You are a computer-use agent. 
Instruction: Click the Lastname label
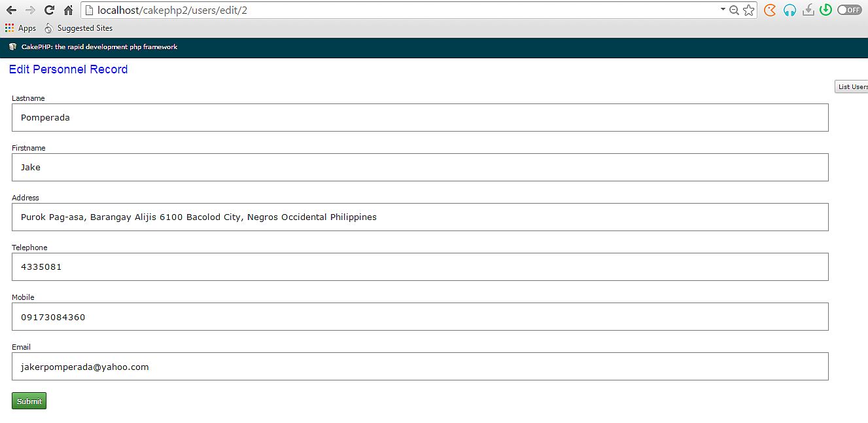28,98
